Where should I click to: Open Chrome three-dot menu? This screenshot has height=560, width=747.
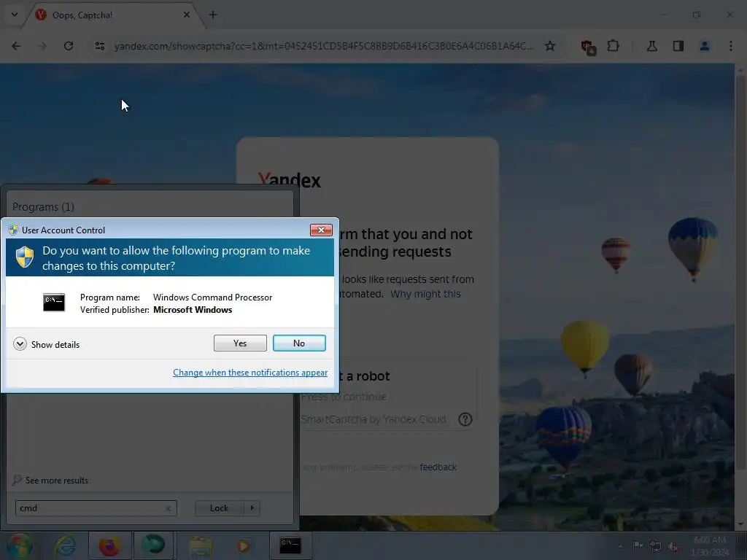pos(731,46)
